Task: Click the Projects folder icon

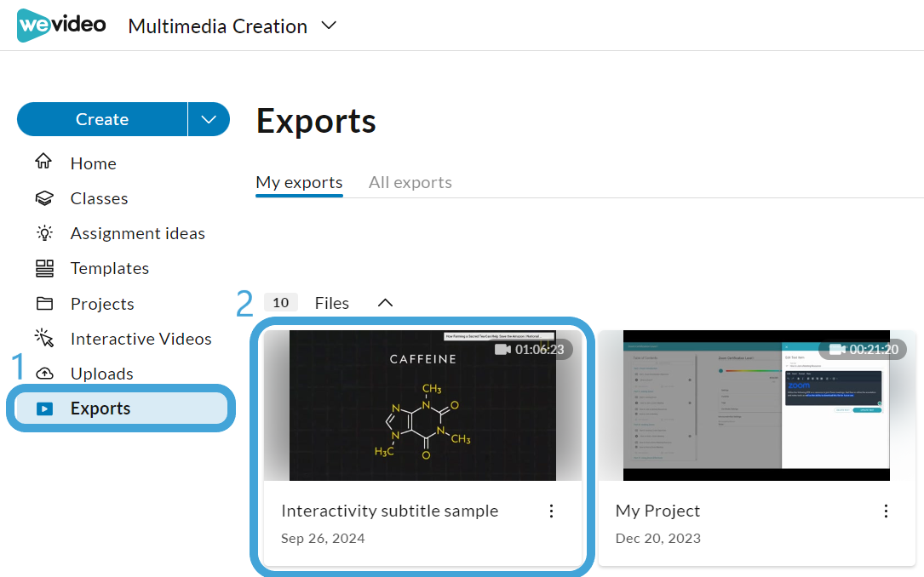Action: click(44, 304)
